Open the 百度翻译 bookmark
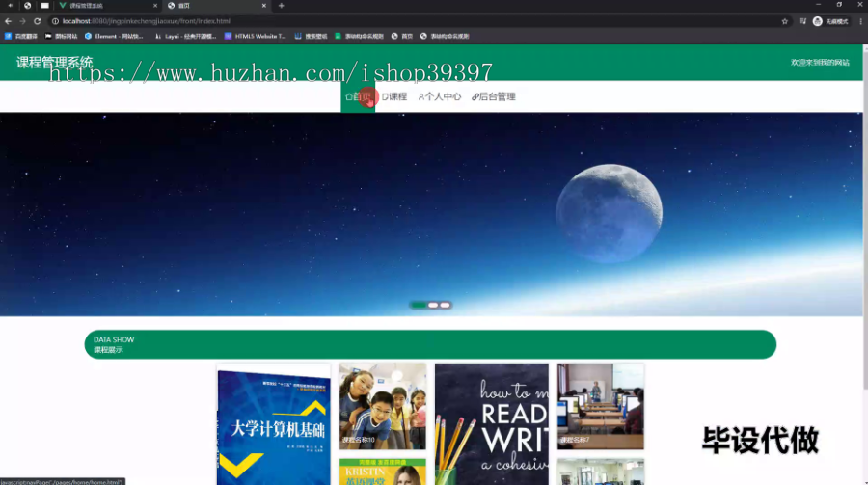This screenshot has width=868, height=485. [21, 36]
